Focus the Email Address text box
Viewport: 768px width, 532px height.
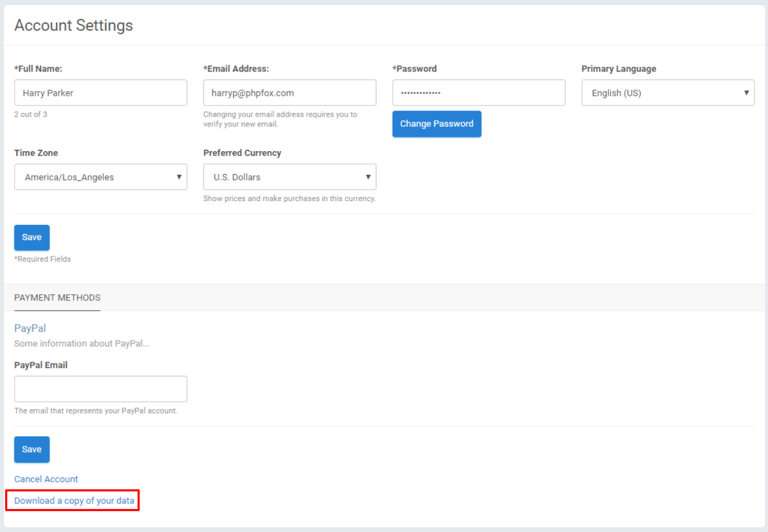289,93
